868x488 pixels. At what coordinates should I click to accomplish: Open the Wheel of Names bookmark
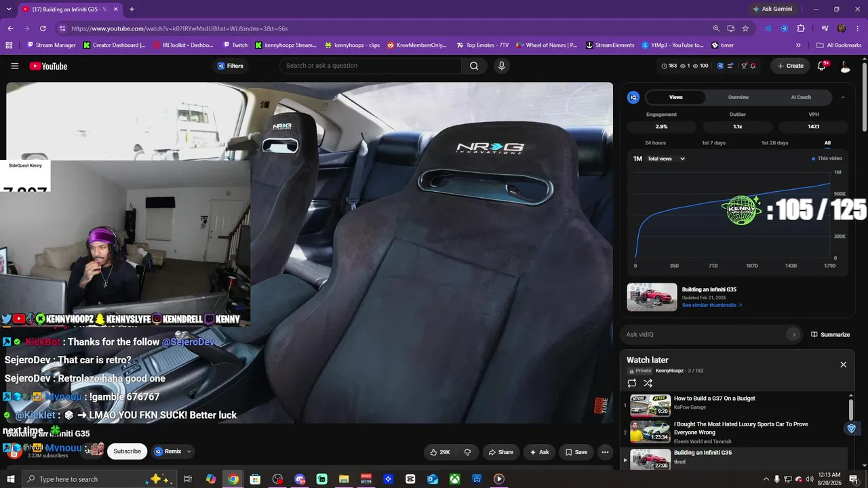(x=547, y=45)
